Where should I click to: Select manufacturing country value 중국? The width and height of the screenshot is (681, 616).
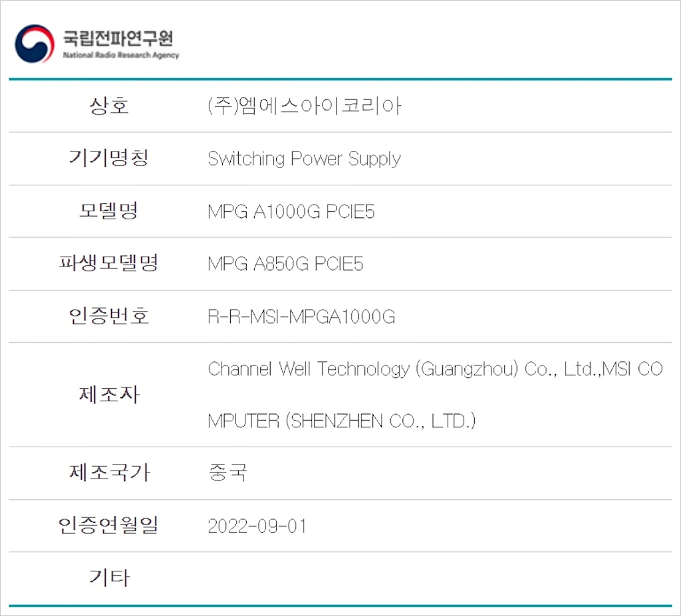click(x=227, y=472)
